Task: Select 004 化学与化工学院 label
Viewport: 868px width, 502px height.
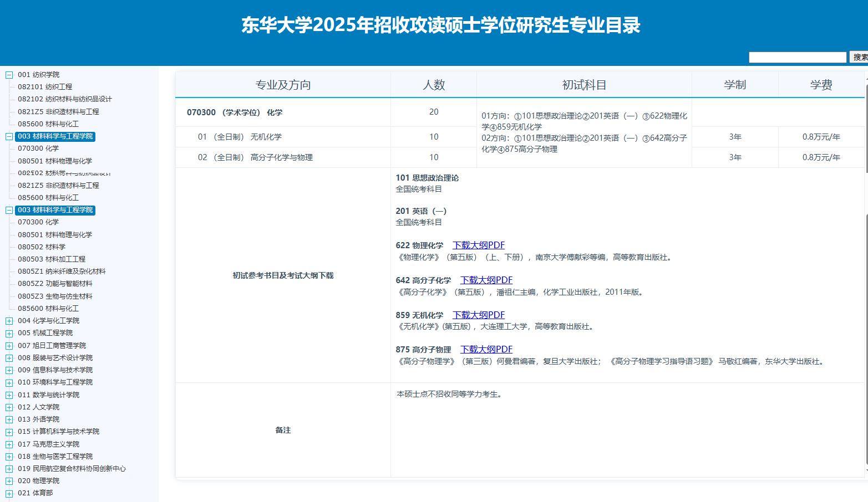Action: (x=48, y=321)
